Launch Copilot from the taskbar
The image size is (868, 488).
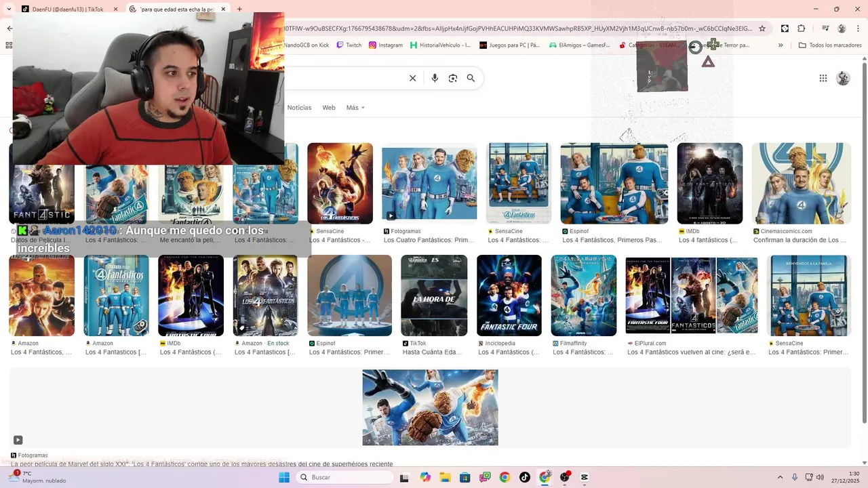pyautogui.click(x=425, y=477)
